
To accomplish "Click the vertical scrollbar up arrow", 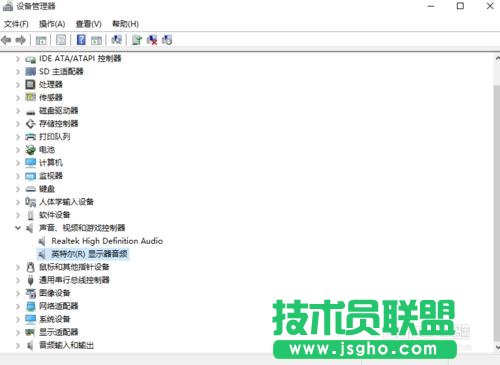I will click(497, 59).
